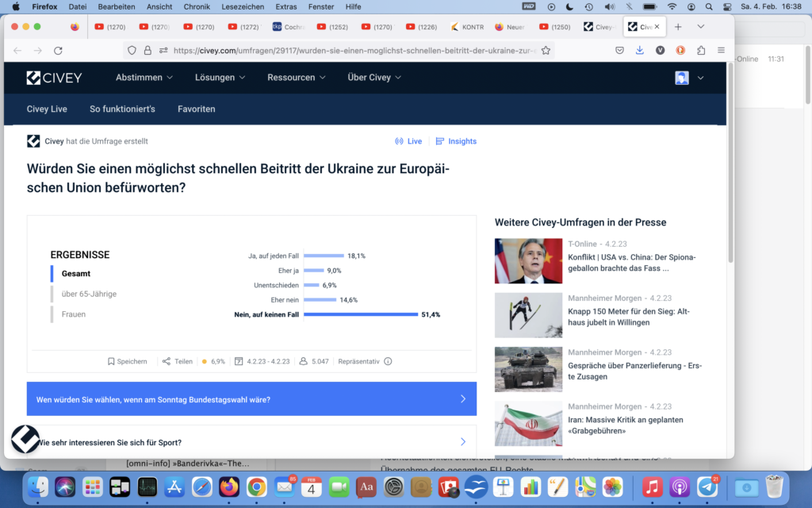Open the Firefox hamburger menu
This screenshot has height=508, width=812.
tap(721, 50)
